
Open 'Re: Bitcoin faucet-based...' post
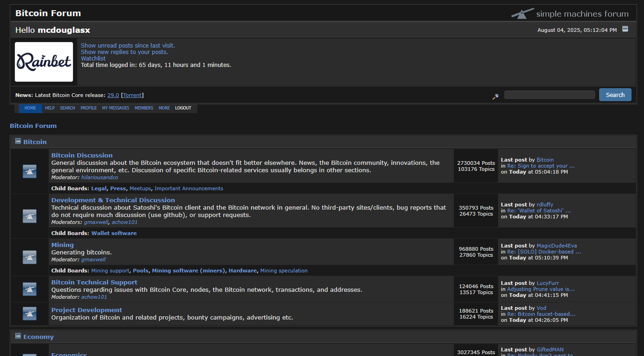tap(541, 314)
